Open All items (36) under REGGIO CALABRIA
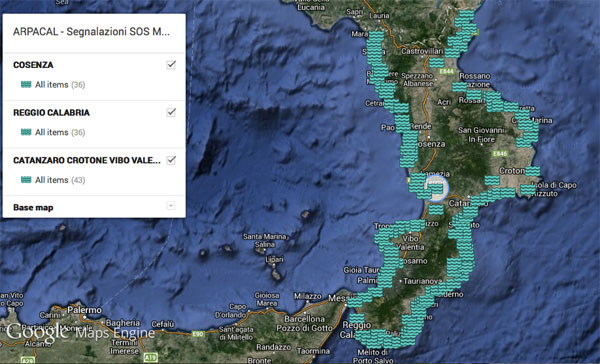 point(60,132)
